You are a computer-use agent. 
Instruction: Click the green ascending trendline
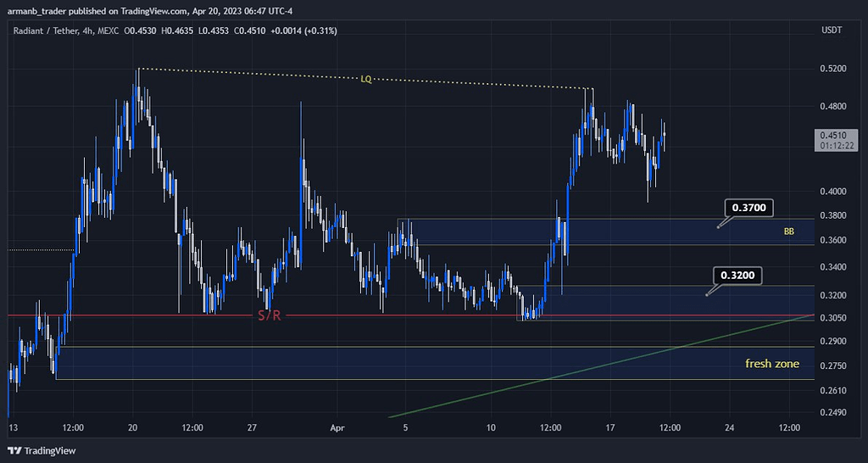(593, 368)
